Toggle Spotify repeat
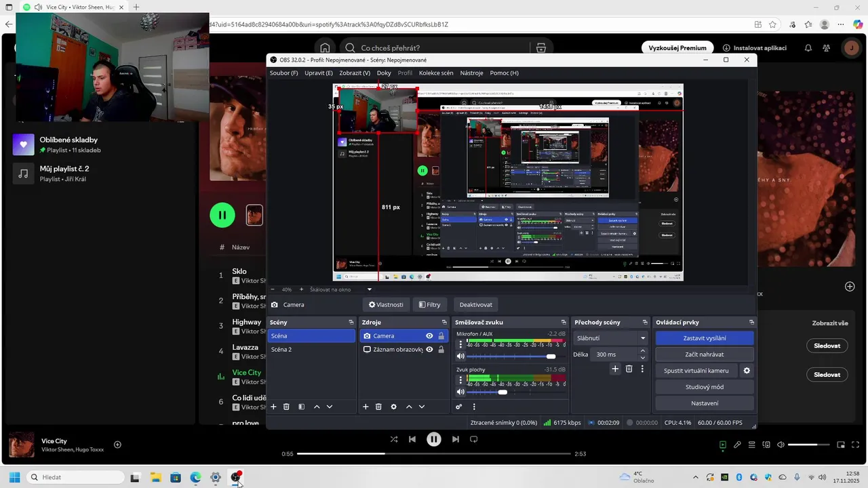This screenshot has width=868, height=488. tap(474, 439)
